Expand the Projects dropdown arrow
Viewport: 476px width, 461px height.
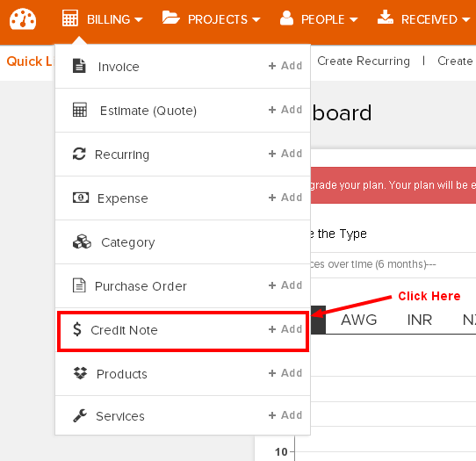(x=256, y=20)
